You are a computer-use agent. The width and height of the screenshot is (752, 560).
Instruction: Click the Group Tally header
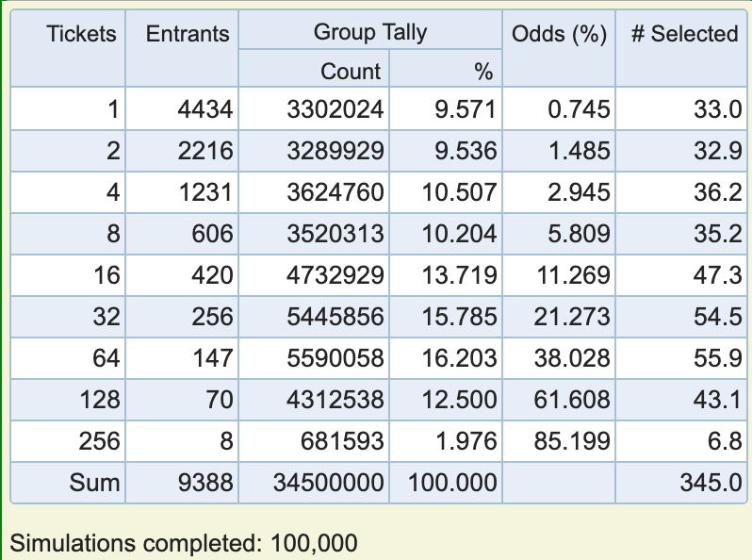(x=370, y=33)
